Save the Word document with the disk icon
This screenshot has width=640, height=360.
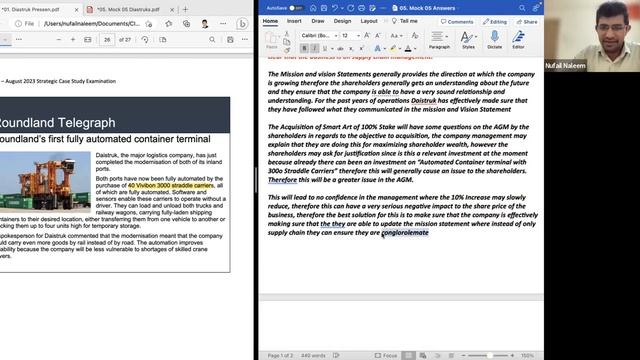coord(324,8)
